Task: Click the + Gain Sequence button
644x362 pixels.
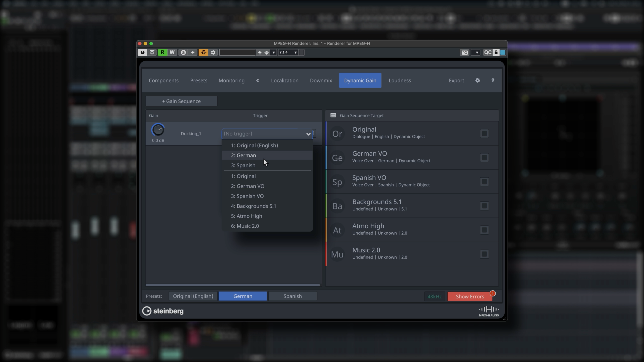Action: (x=181, y=101)
